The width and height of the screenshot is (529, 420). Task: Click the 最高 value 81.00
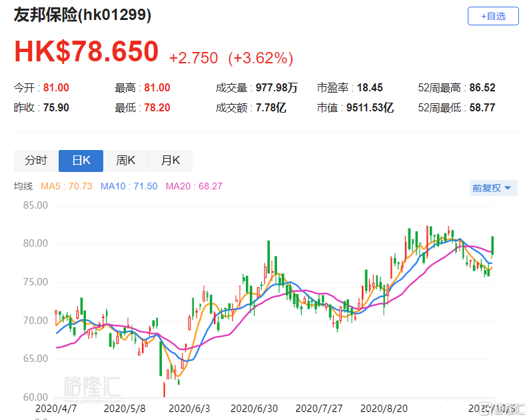point(157,88)
